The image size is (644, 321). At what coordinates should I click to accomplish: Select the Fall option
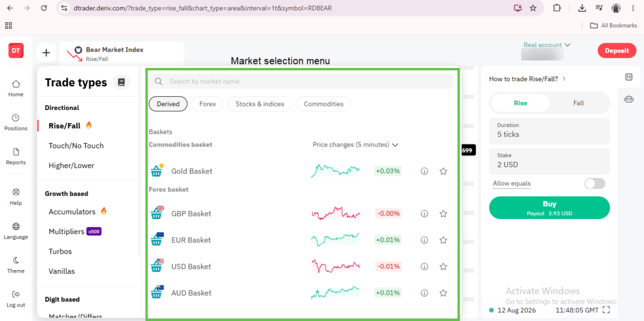[x=579, y=103]
